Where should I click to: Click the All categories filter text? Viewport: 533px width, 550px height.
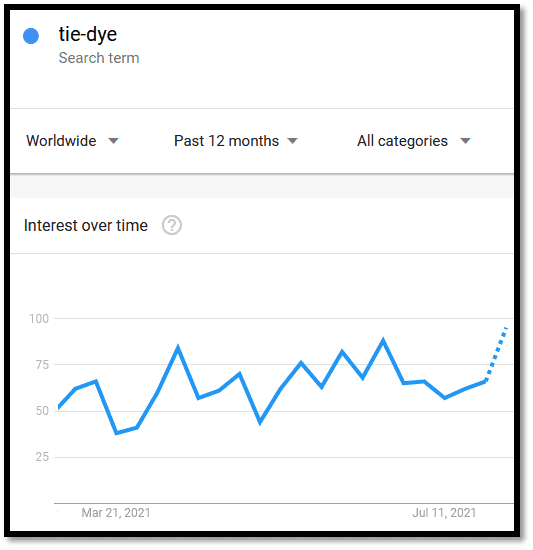pyautogui.click(x=403, y=141)
